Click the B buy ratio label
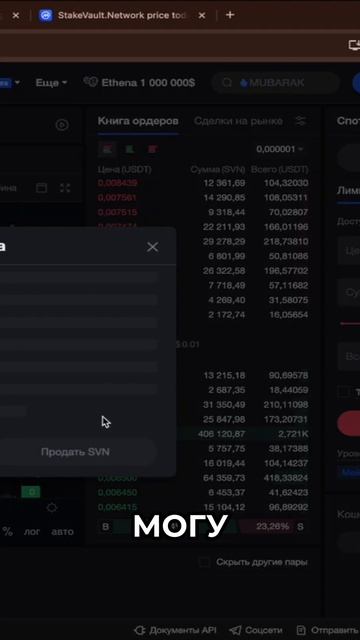The image size is (360, 640). click(x=105, y=527)
